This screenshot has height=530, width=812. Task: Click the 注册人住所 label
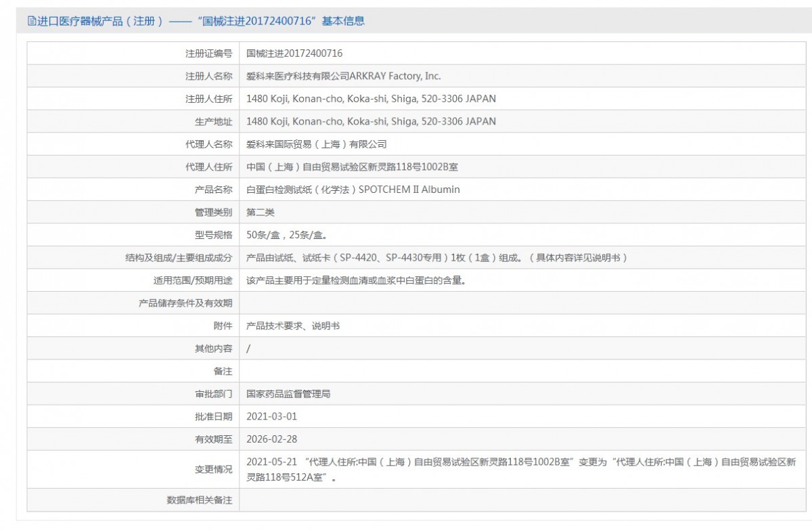click(x=209, y=99)
